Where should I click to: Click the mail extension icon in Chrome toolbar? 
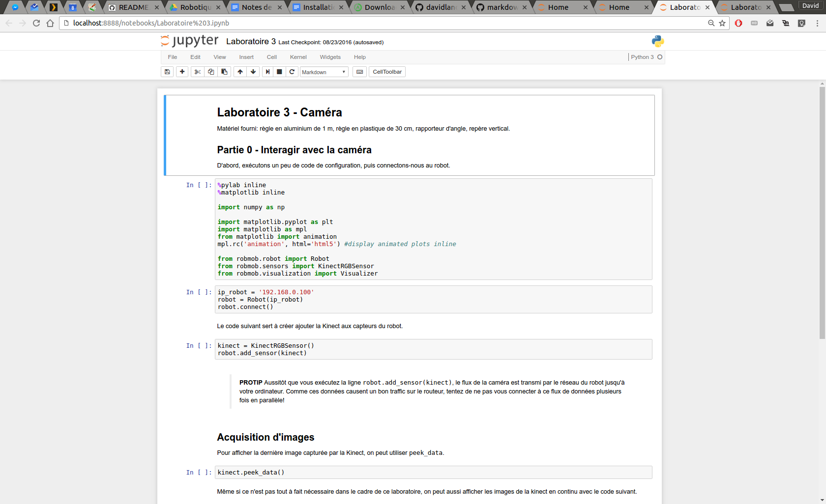point(770,23)
